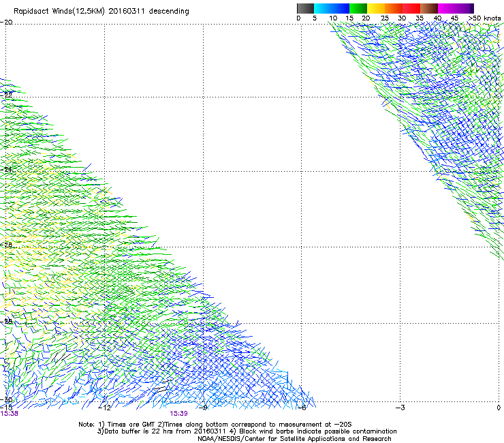The width and height of the screenshot is (504, 443).
Task: Click the red 30–35 knots legend color
Action: pyautogui.click(x=411, y=8)
